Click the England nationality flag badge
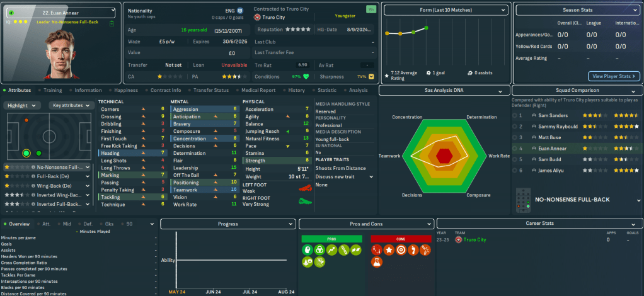644x296 pixels. (239, 11)
